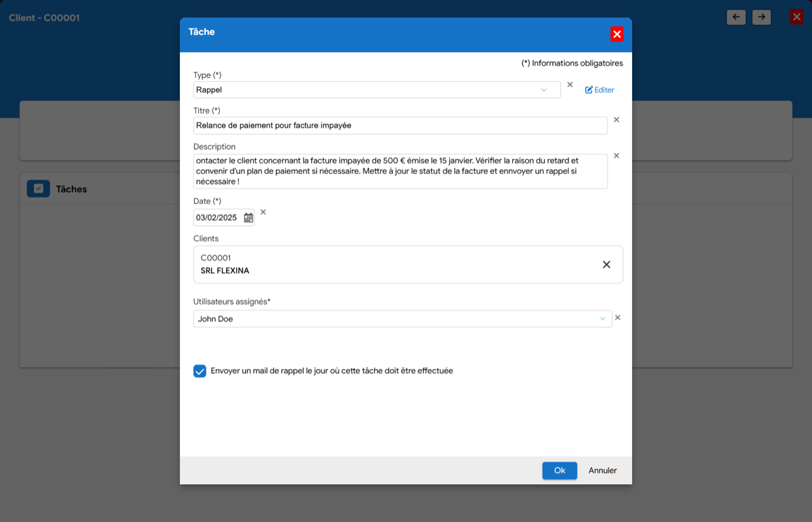Remove John Doe with the X icon

click(x=617, y=317)
